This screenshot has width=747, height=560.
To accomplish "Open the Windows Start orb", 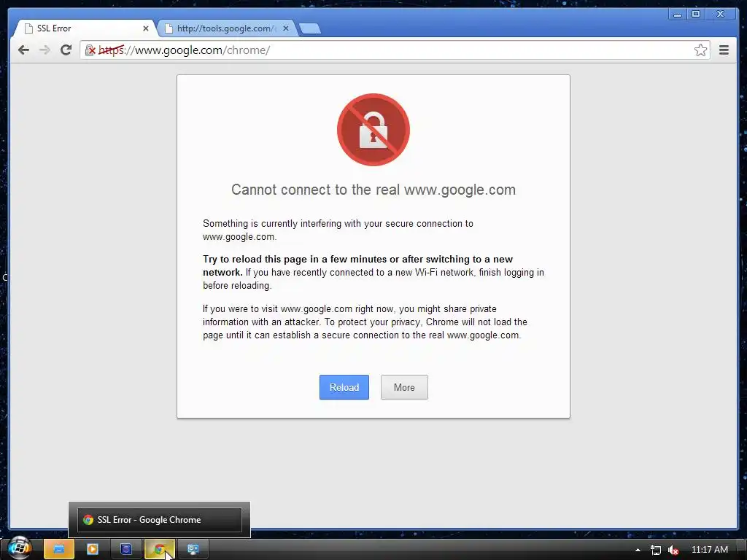I will [x=19, y=548].
